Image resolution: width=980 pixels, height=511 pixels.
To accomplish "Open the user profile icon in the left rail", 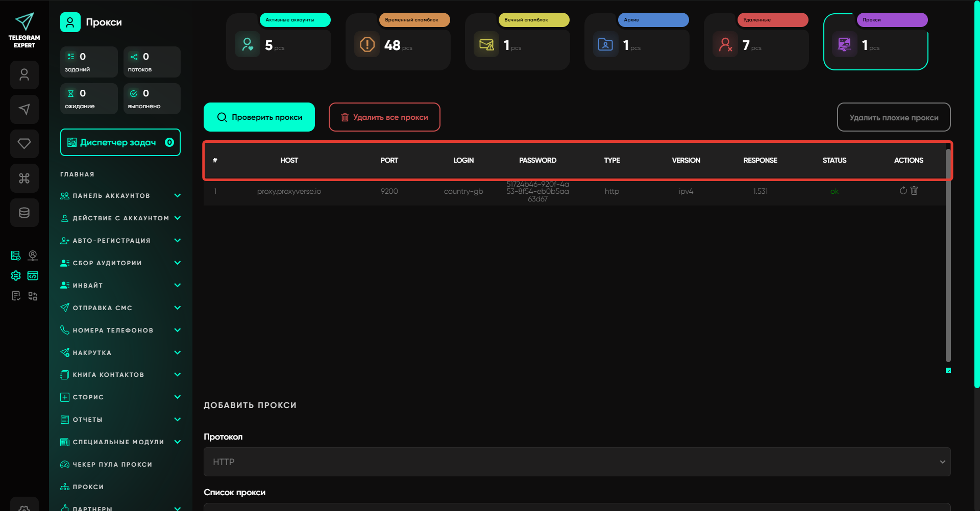I will tap(24, 75).
